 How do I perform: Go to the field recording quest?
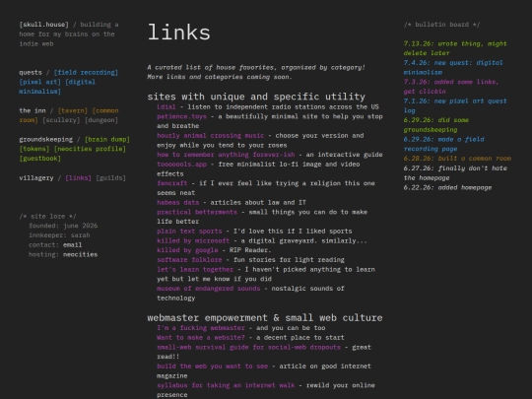pos(86,72)
